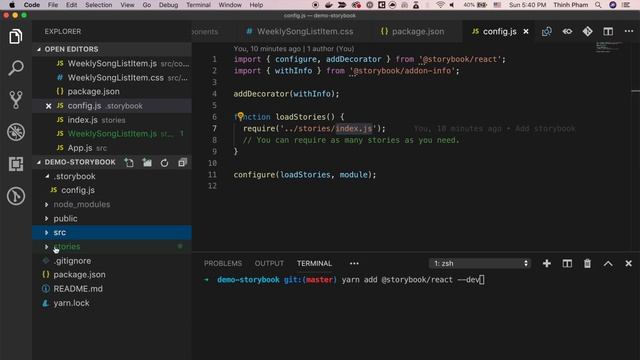Open the Debug view in activity bar
The width and height of the screenshot is (640, 360).
pos(16,132)
